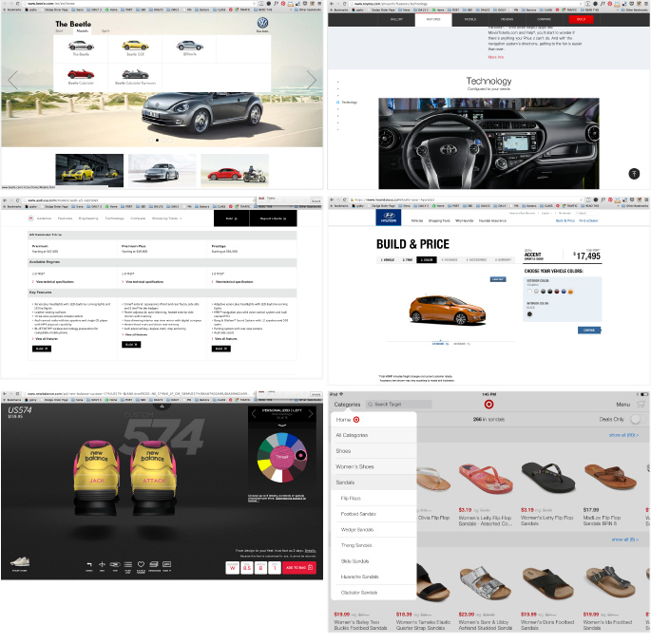Click Build button under Prestige trim
Image resolution: width=651 pixels, height=644 pixels.
221,349
